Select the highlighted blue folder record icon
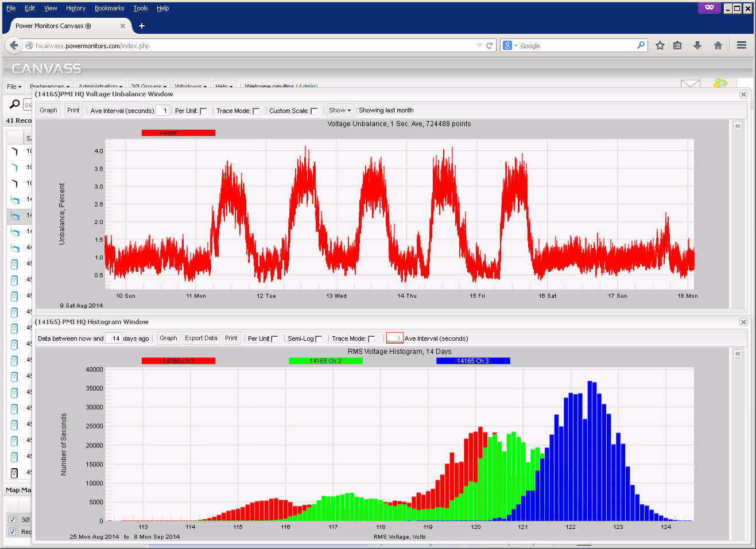 [14, 216]
